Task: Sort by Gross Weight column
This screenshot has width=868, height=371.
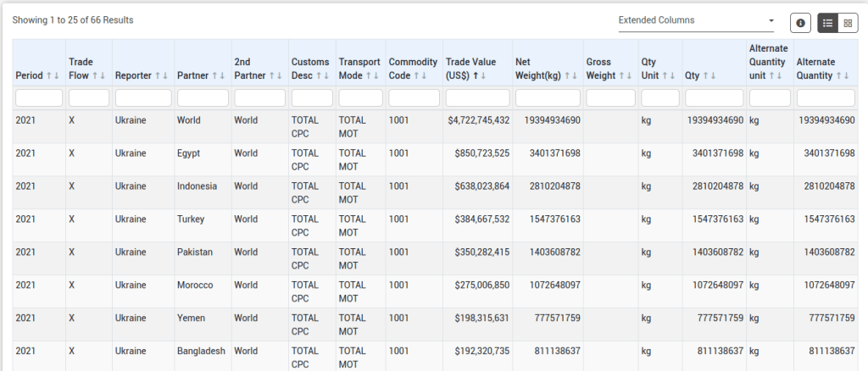Action: tap(626, 76)
